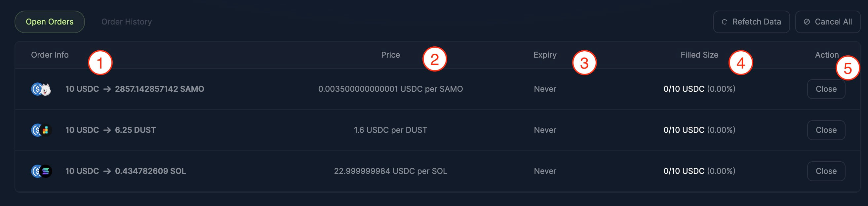Click the arrow in the DUST order

click(107, 130)
